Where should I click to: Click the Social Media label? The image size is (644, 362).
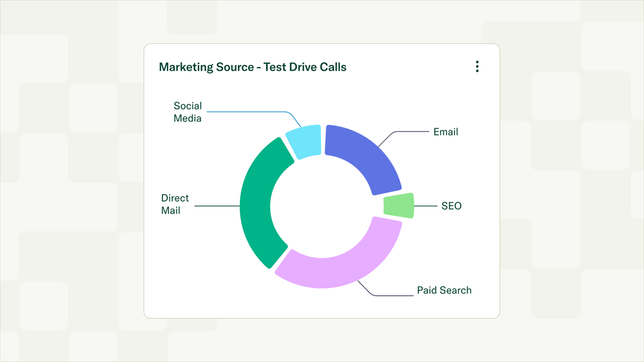(188, 112)
